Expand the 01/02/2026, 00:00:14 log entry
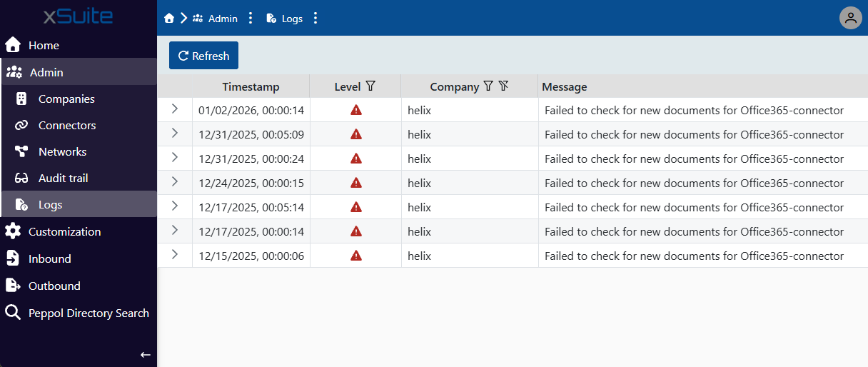 coord(175,109)
